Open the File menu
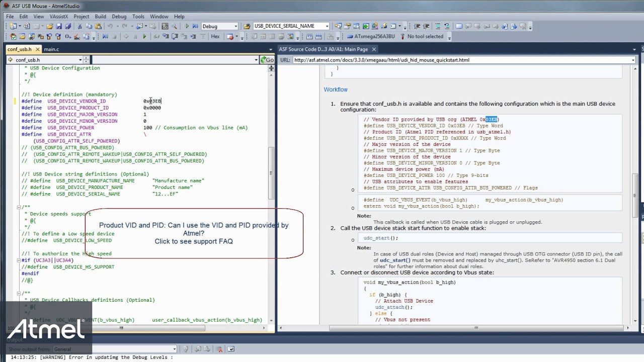The height and width of the screenshot is (362, 644). pos(10,17)
